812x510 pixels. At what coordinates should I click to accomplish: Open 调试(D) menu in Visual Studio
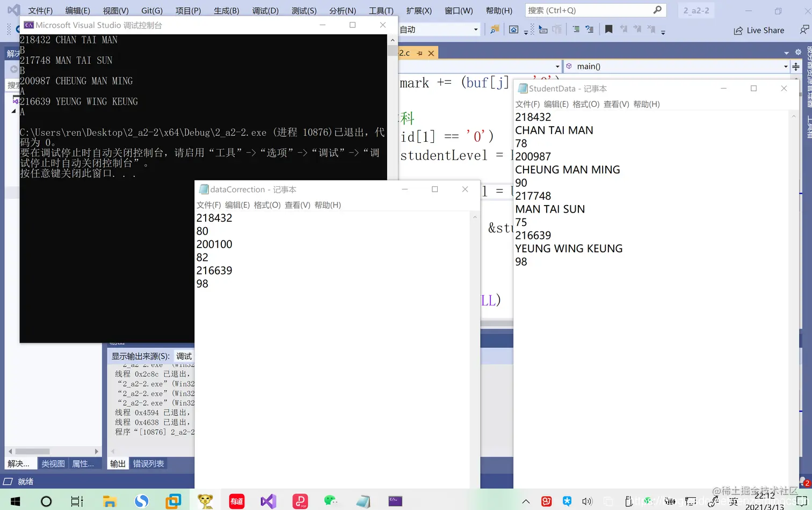pyautogui.click(x=265, y=11)
